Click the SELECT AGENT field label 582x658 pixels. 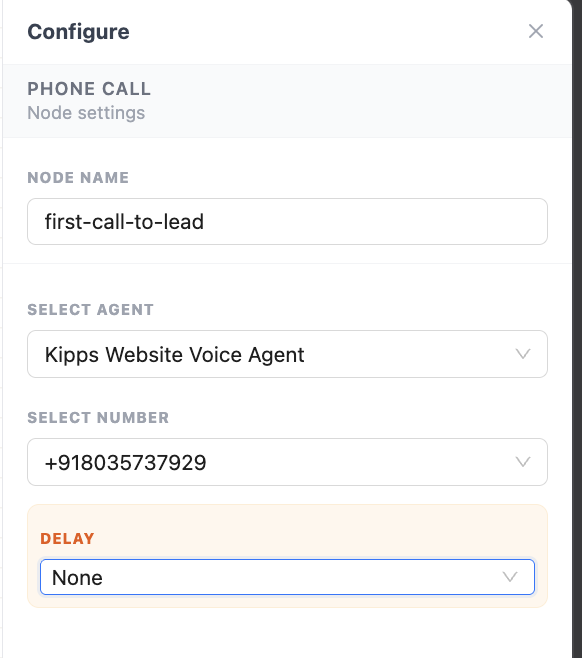tap(91, 310)
